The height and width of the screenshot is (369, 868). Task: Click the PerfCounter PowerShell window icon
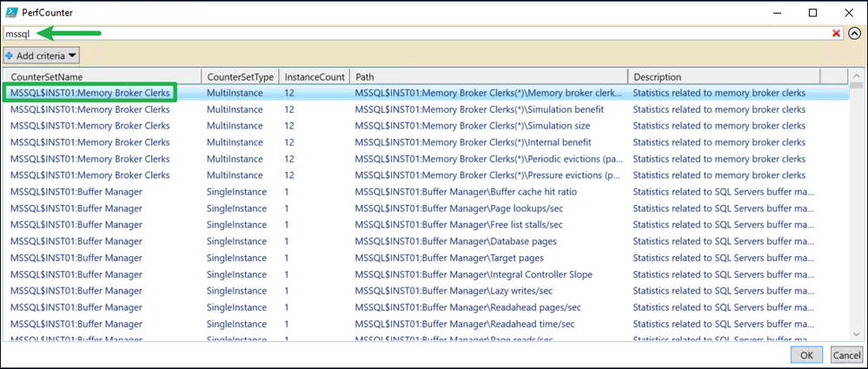click(10, 12)
